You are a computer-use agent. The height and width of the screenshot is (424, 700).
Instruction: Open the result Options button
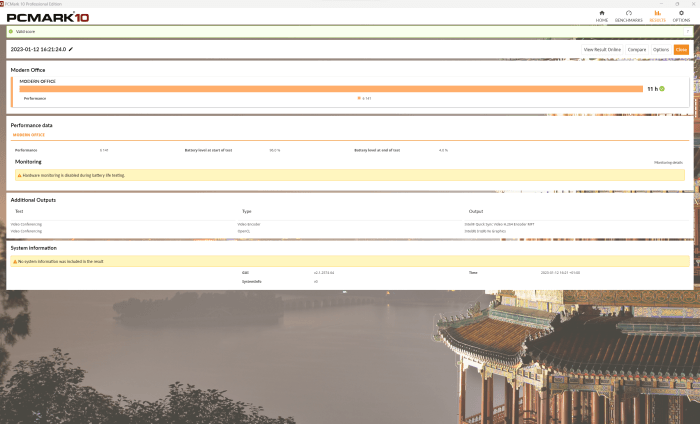coord(661,50)
